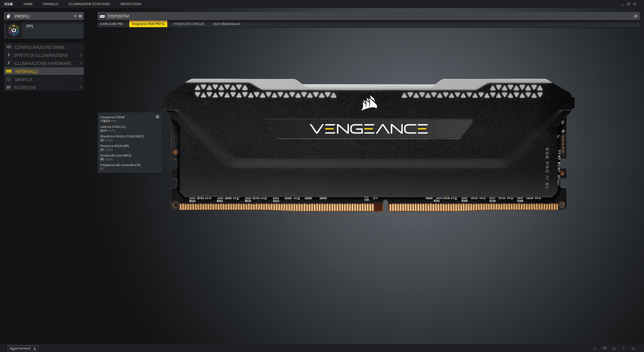Click the Illuminazione Hardware lightning icon

pos(9,63)
